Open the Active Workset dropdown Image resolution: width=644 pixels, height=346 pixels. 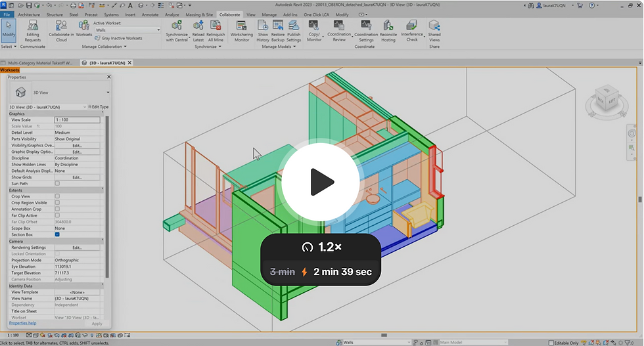[x=127, y=30]
